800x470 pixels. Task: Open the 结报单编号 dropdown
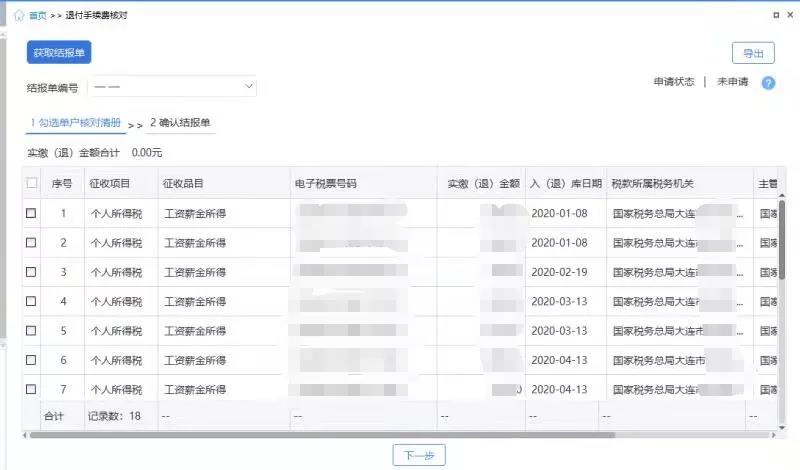click(x=172, y=87)
